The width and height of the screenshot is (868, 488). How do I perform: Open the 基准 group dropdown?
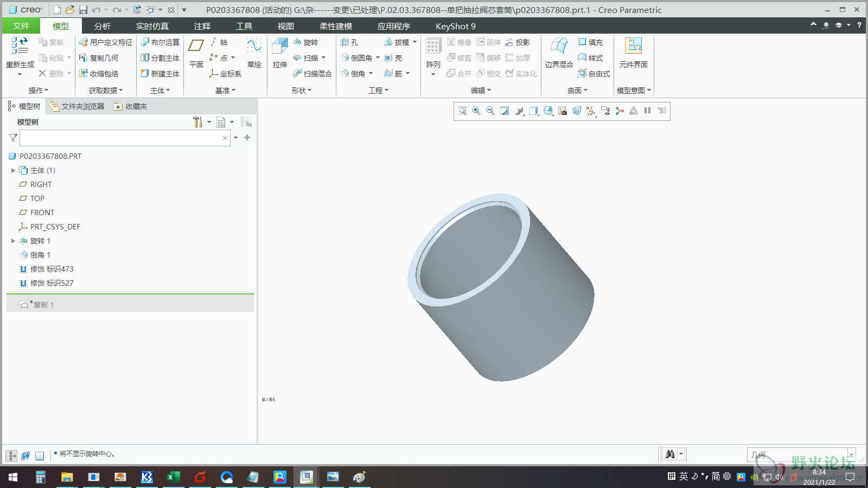point(225,91)
